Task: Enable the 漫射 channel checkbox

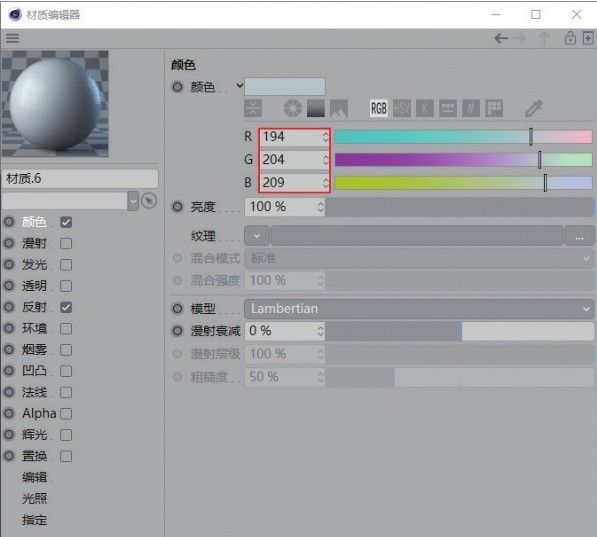Action: coord(66,243)
